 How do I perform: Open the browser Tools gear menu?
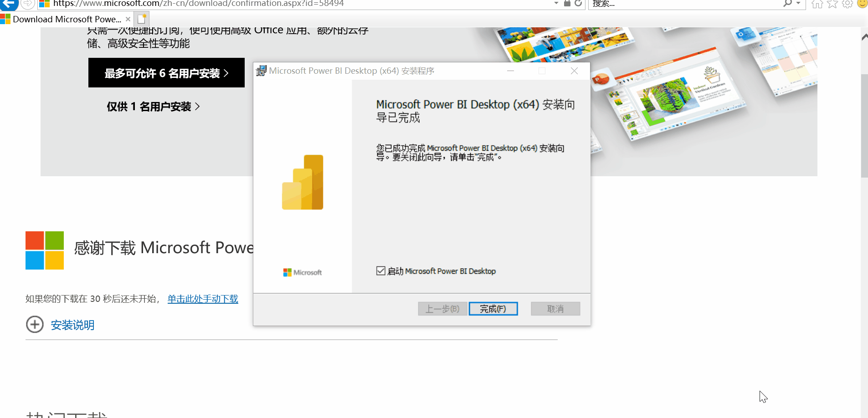(848, 4)
